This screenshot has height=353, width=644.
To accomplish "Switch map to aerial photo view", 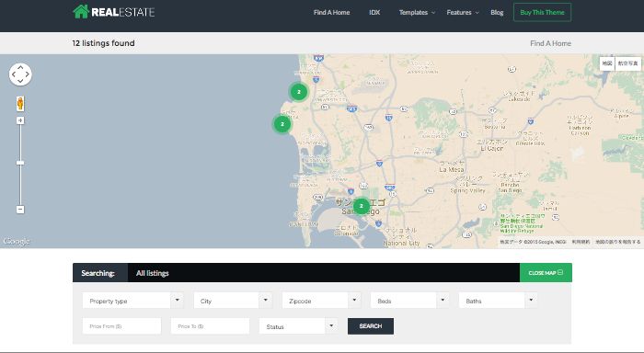I will (x=628, y=63).
